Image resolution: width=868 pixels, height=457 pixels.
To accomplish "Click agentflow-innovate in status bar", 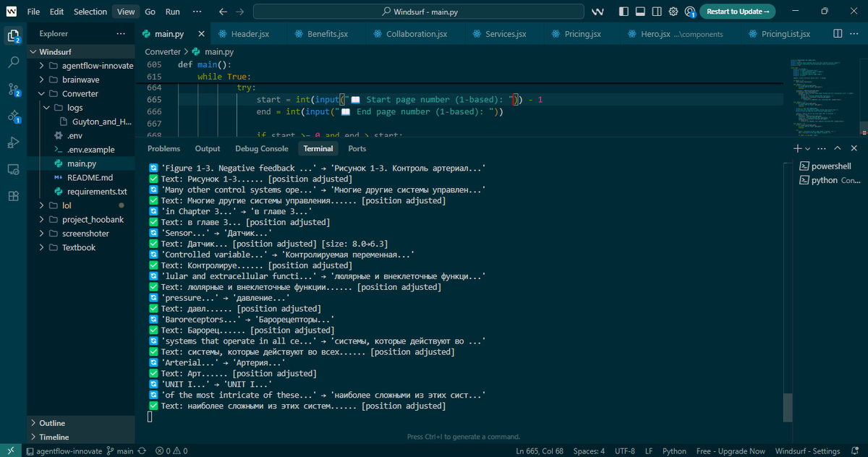I will tap(64, 450).
